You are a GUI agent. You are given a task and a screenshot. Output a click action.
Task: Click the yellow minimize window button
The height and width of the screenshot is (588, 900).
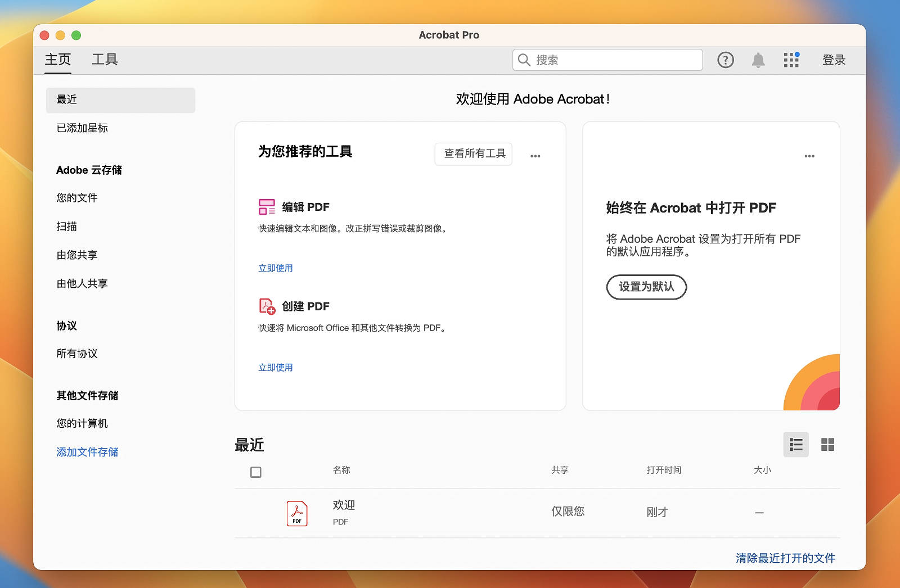(60, 35)
